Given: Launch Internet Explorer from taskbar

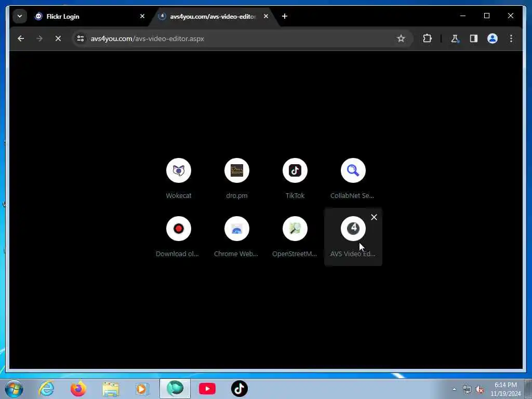Looking at the screenshot, I should coord(46,389).
